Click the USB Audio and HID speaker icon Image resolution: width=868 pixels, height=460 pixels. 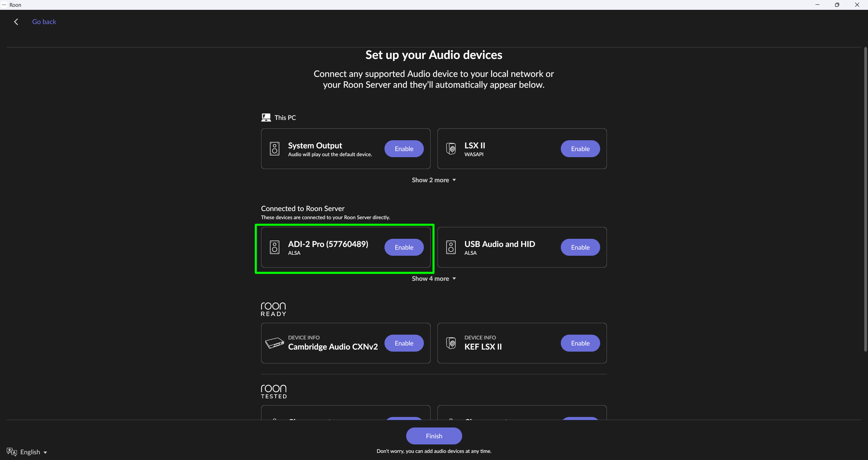click(x=451, y=247)
